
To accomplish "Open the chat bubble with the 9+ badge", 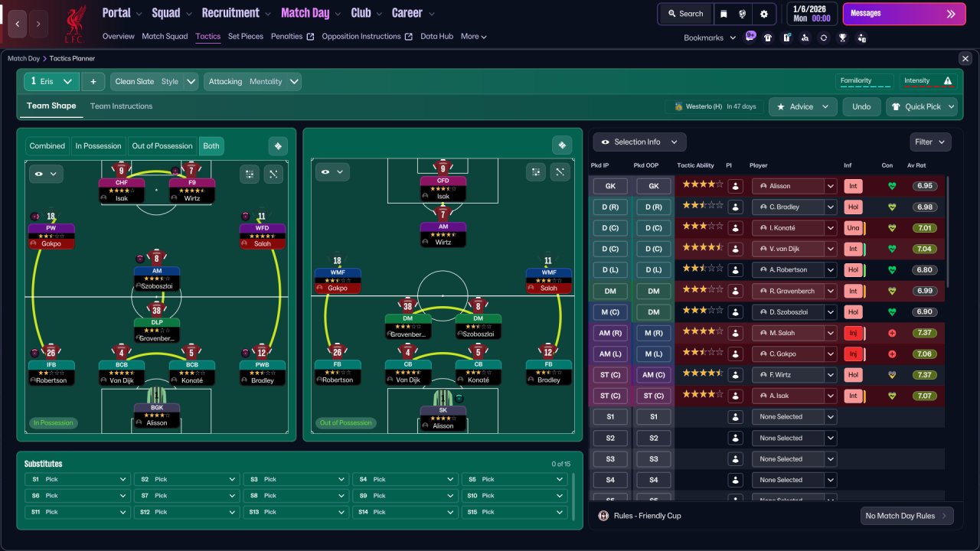I will coord(751,37).
